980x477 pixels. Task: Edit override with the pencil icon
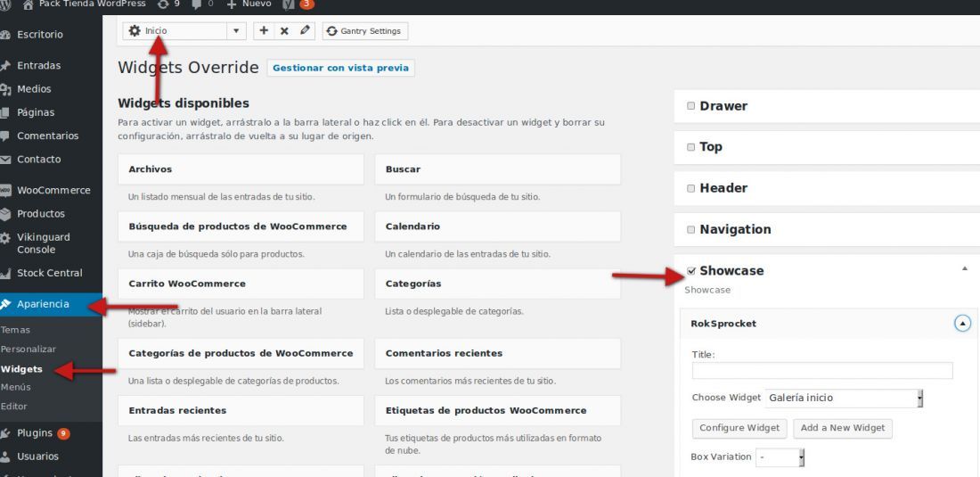click(305, 30)
